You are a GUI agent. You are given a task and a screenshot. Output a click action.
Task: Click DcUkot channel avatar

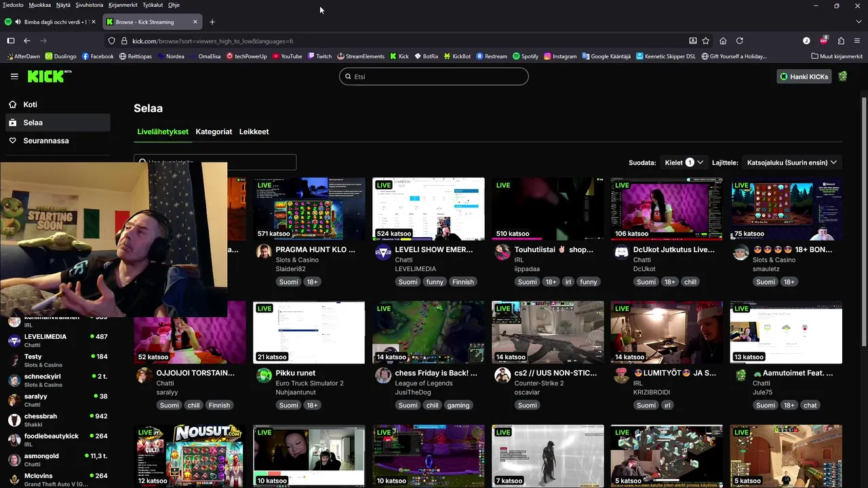pyautogui.click(x=621, y=252)
